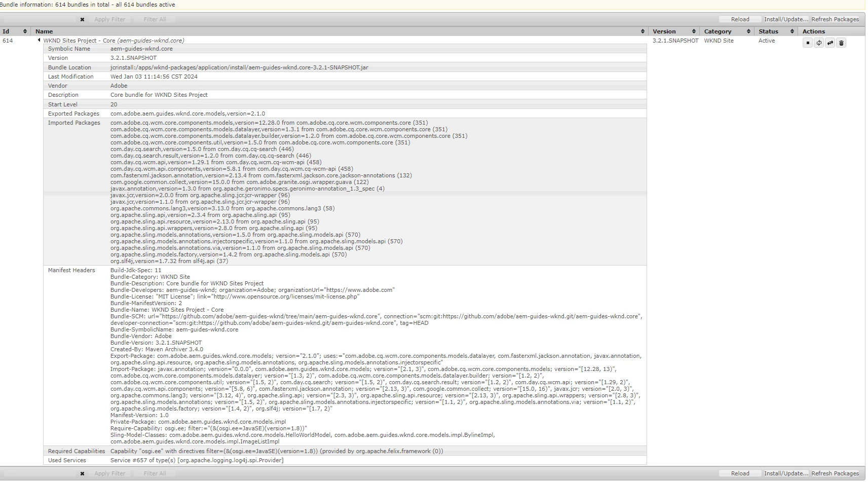Click Refresh Packages in the top toolbar
Image resolution: width=868 pixels, height=482 pixels.
pyautogui.click(x=835, y=19)
